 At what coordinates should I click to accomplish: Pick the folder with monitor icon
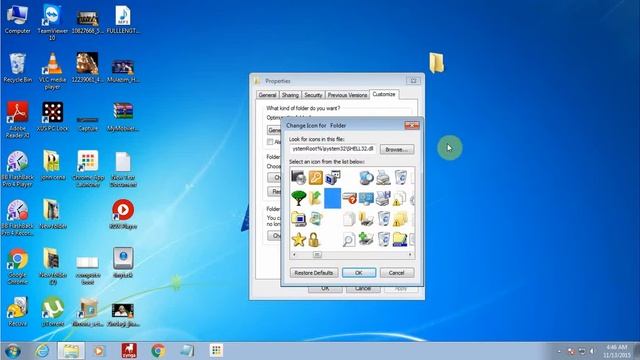tap(298, 219)
